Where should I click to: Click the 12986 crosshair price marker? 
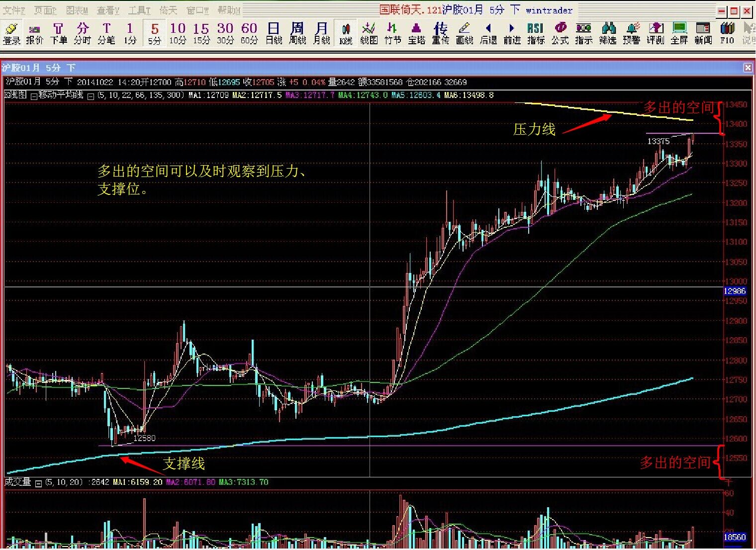pos(735,291)
